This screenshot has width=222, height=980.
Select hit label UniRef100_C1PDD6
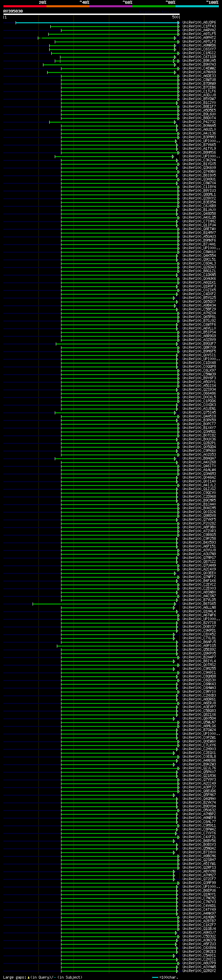click(x=199, y=401)
